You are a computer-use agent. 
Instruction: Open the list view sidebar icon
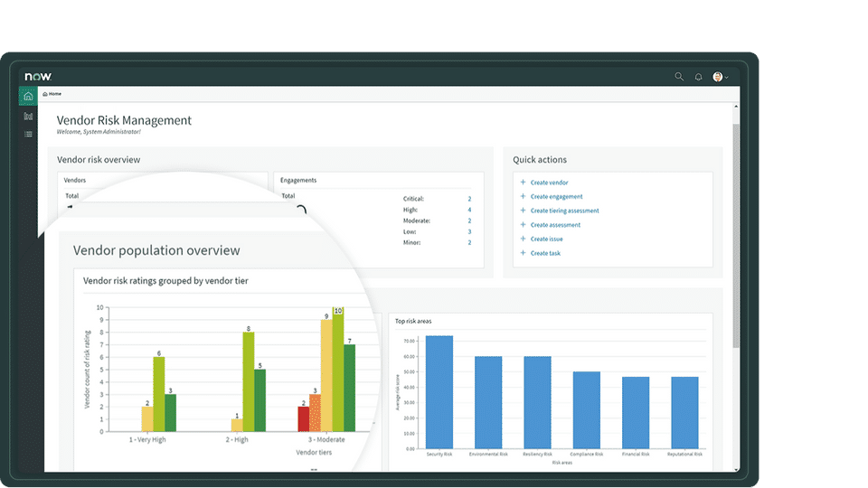point(28,134)
